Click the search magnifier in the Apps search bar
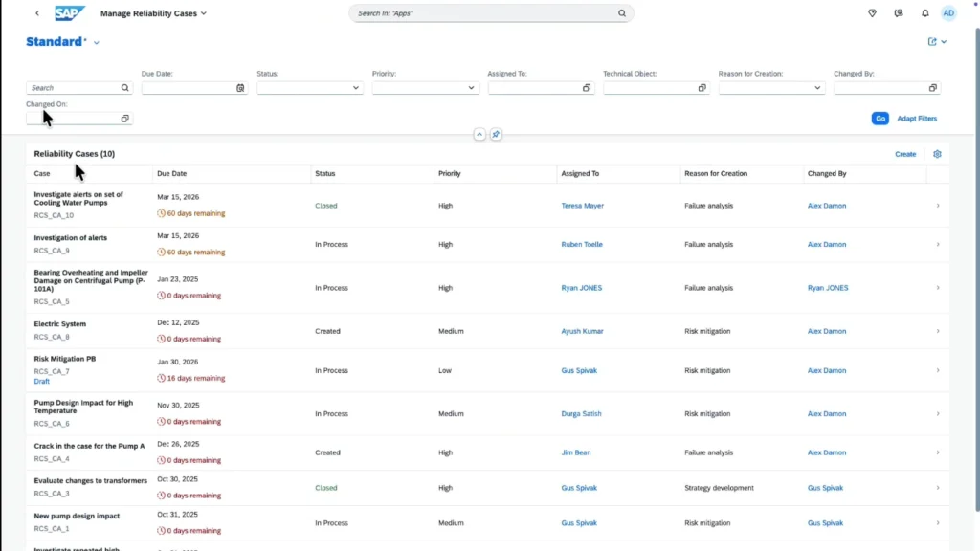 pos(622,13)
